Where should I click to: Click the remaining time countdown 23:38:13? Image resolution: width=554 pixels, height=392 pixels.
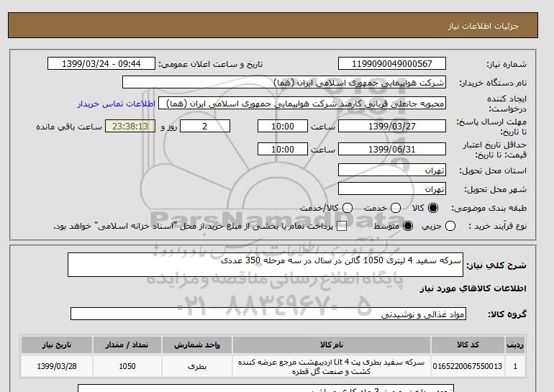pyautogui.click(x=130, y=126)
